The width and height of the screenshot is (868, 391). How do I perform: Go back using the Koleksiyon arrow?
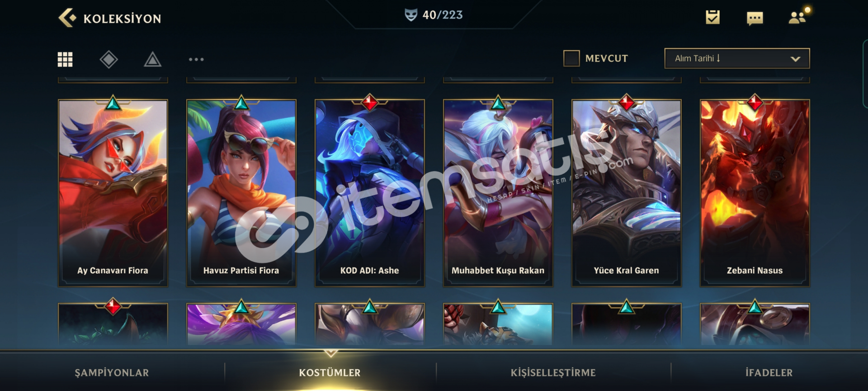tap(67, 18)
